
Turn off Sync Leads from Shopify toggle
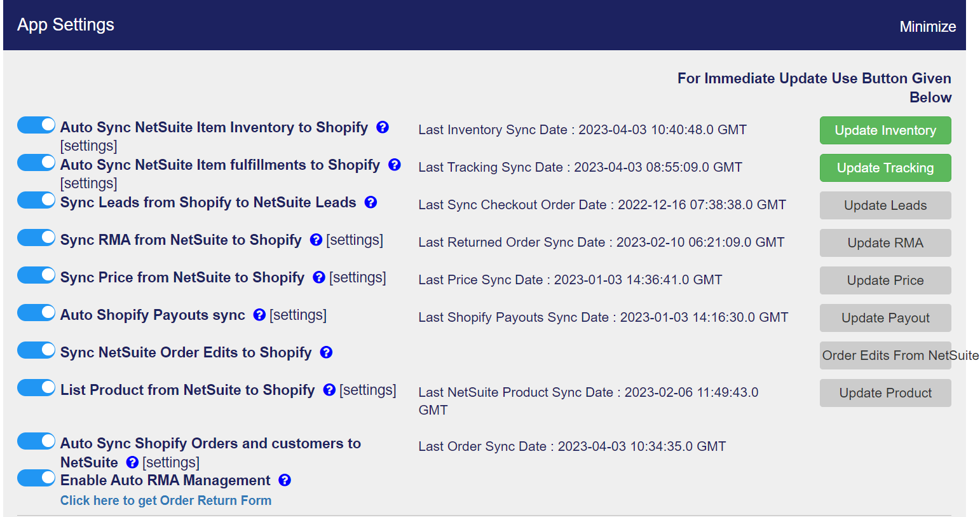36,200
